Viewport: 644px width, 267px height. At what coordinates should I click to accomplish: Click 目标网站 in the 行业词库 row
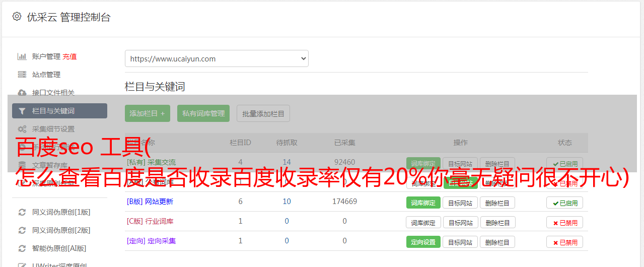tap(460, 222)
